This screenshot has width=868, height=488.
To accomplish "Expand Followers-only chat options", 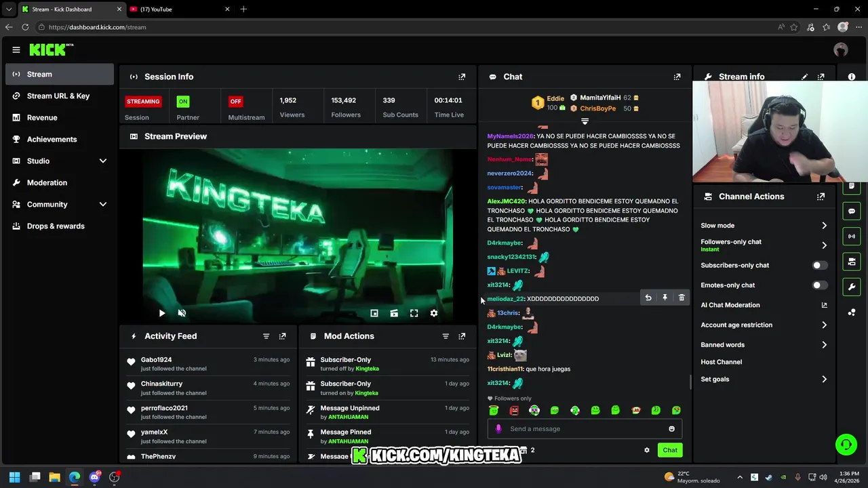I will tap(824, 245).
